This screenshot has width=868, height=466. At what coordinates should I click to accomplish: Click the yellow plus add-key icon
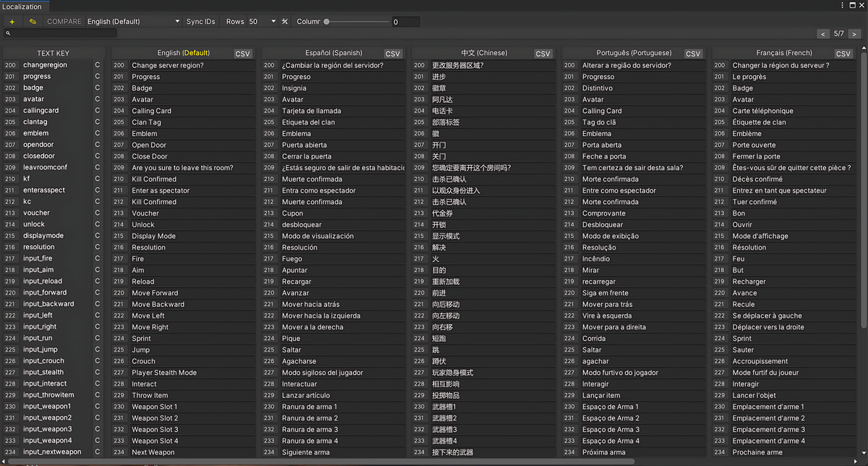click(12, 22)
